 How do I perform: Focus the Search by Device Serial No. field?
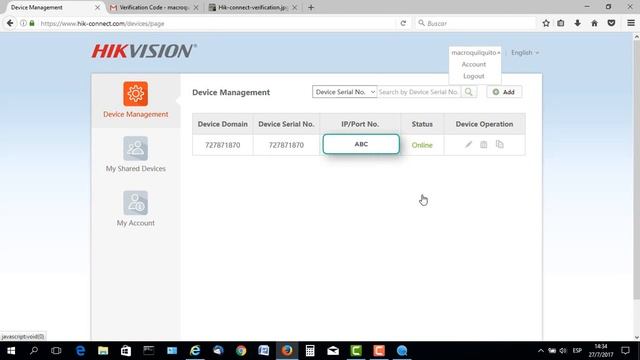click(418, 92)
